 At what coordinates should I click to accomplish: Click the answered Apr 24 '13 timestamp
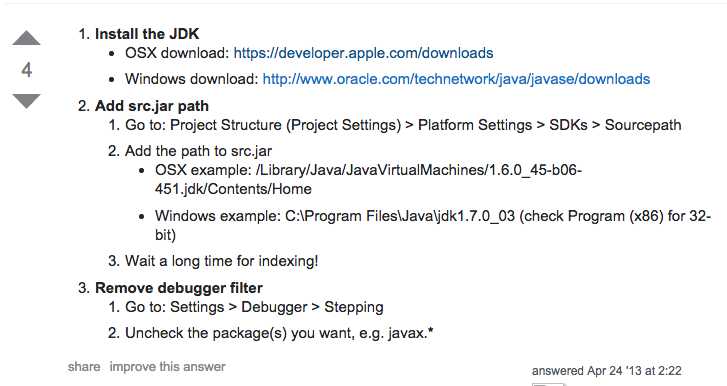[606, 371]
